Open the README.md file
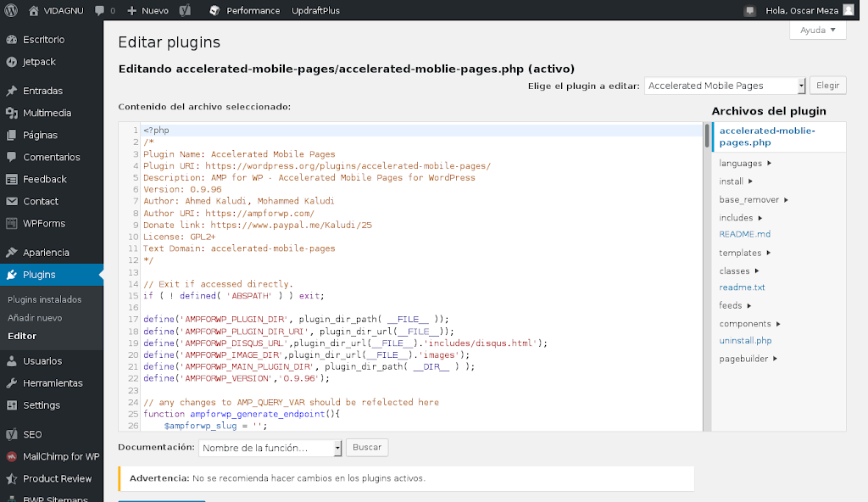Viewport: 868px width, 502px height. 744,234
